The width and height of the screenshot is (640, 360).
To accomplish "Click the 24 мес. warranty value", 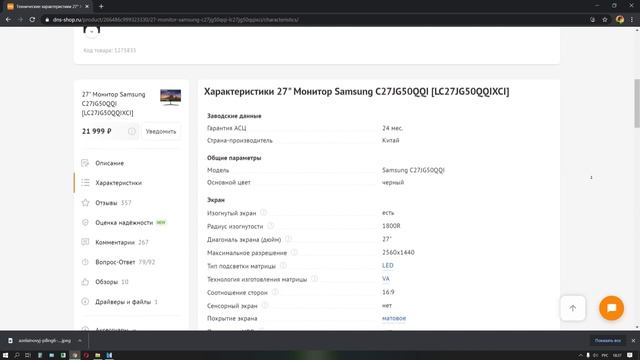I will 392,128.
